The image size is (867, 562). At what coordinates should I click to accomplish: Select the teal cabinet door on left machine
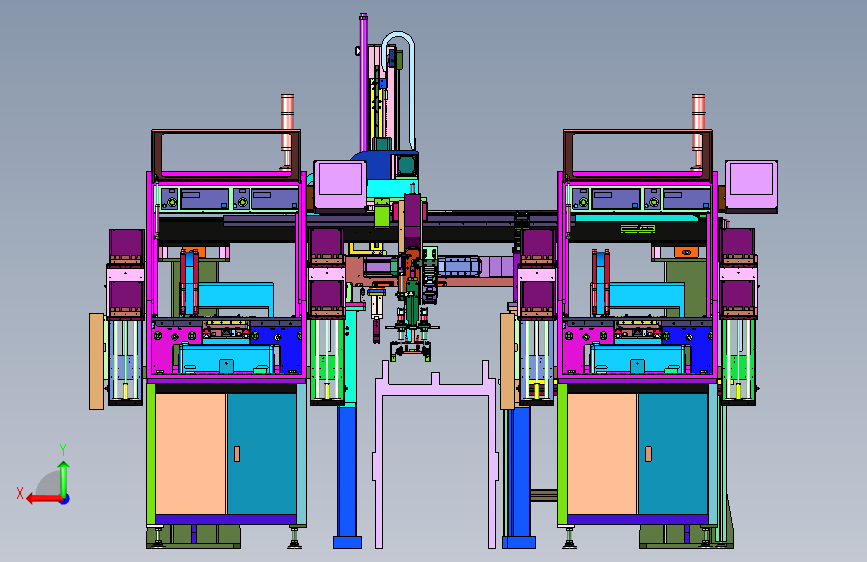(262, 454)
